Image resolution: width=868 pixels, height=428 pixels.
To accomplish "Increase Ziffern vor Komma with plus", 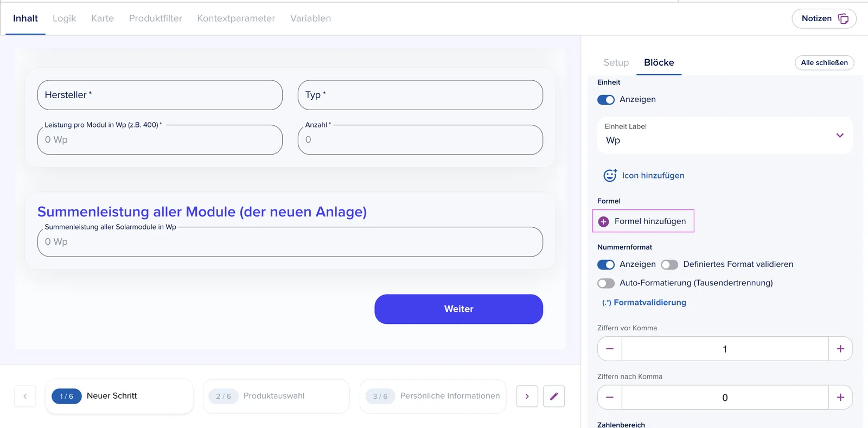I will click(x=840, y=349).
